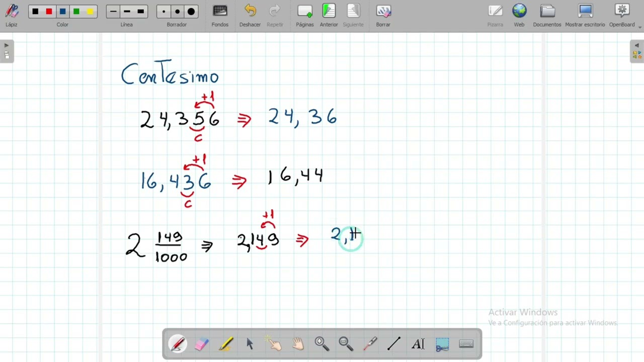Open the virtual keyboard
The height and width of the screenshot is (362, 644).
(466, 344)
